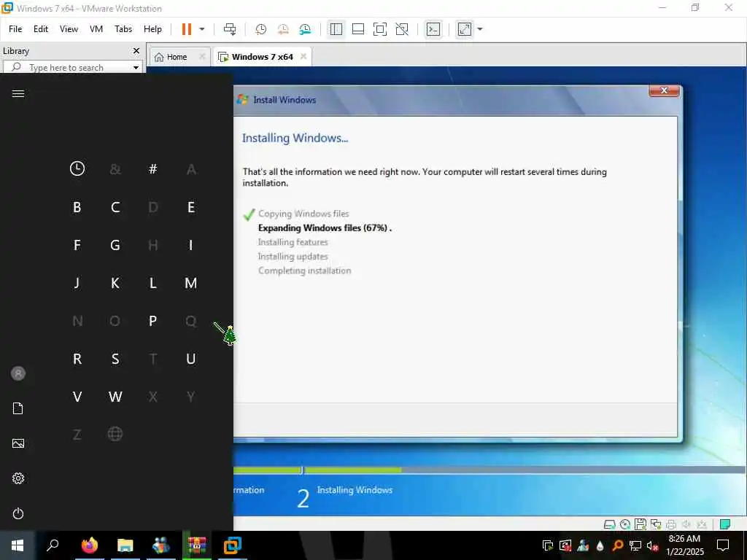Image resolution: width=747 pixels, height=560 pixels.
Task: Enter VMware full screen mode
Action: coord(379,29)
